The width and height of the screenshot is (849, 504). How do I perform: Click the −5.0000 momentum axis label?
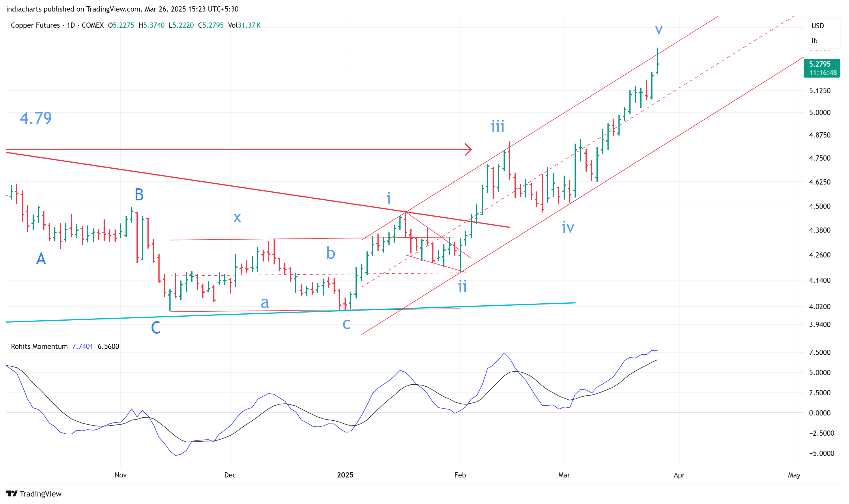(822, 453)
